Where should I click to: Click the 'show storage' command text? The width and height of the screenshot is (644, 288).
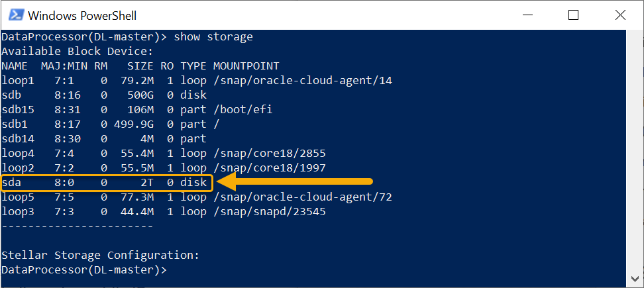point(213,37)
